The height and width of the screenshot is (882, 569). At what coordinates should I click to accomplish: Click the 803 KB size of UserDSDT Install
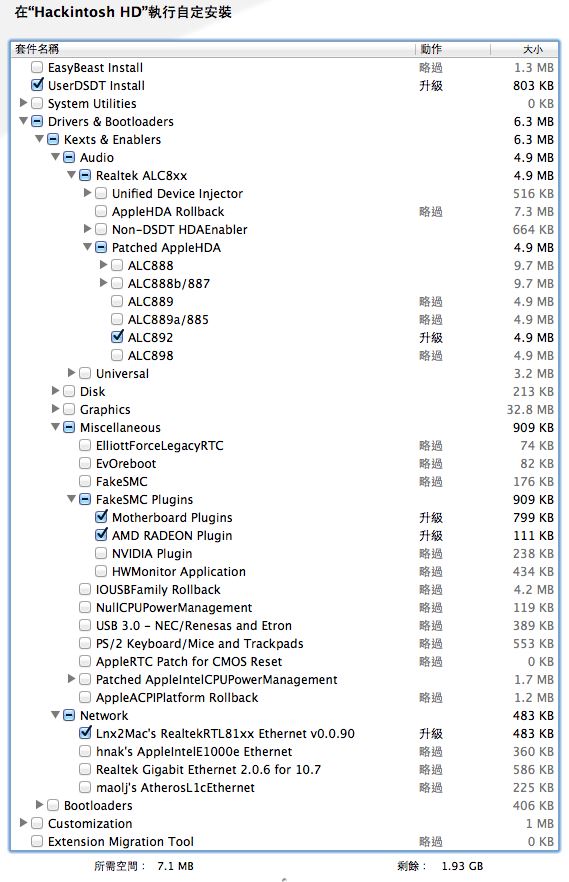(533, 86)
